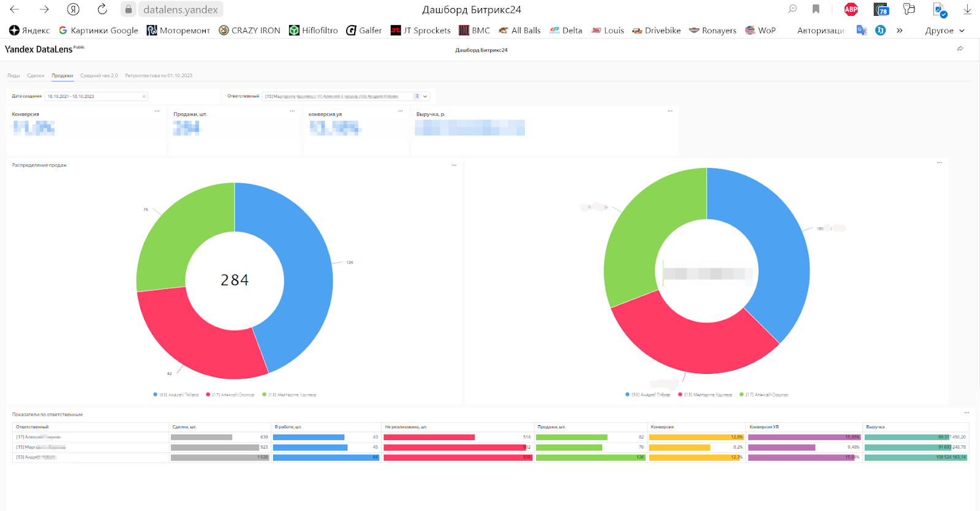Expand the Ответственный selector dropdown
The image size is (980, 511).
(425, 96)
